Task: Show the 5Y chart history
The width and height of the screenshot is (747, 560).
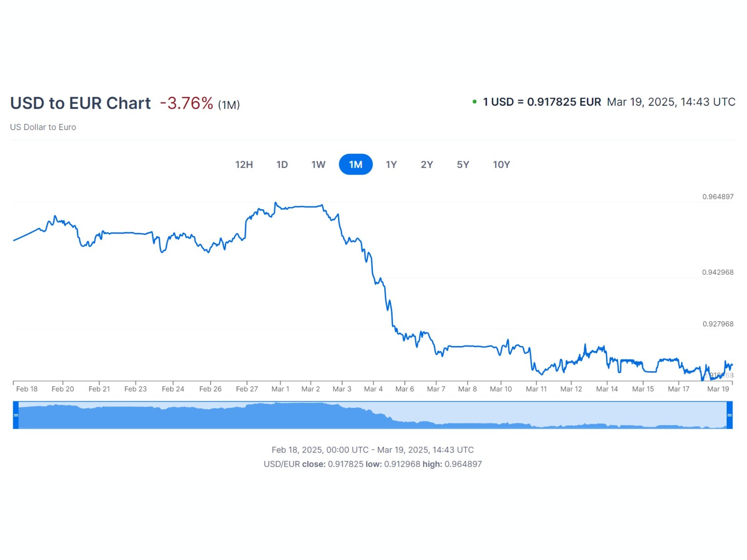Action: click(463, 164)
